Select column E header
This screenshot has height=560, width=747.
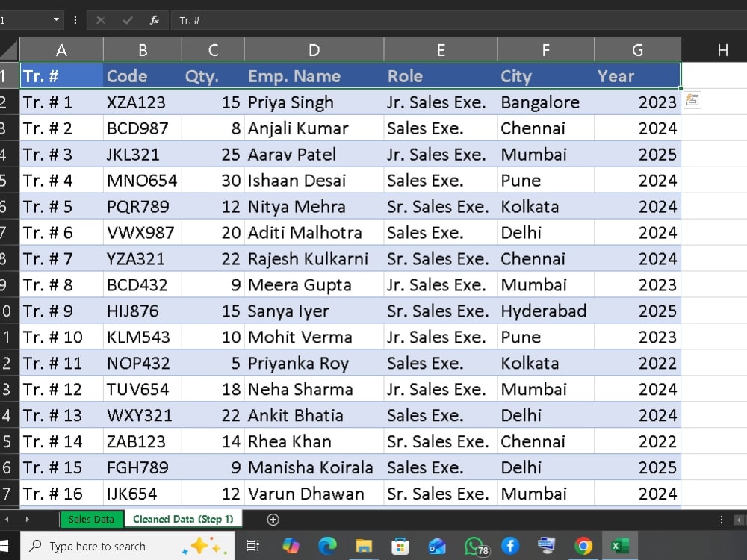(x=441, y=49)
